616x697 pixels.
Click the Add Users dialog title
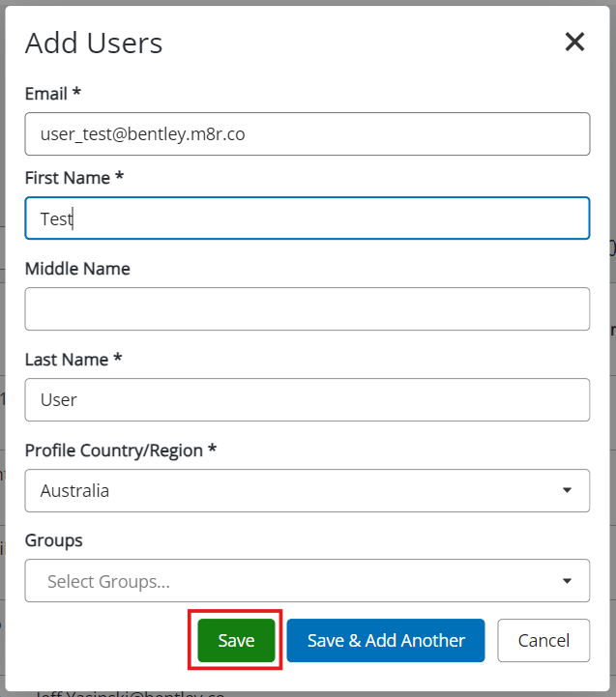(94, 43)
